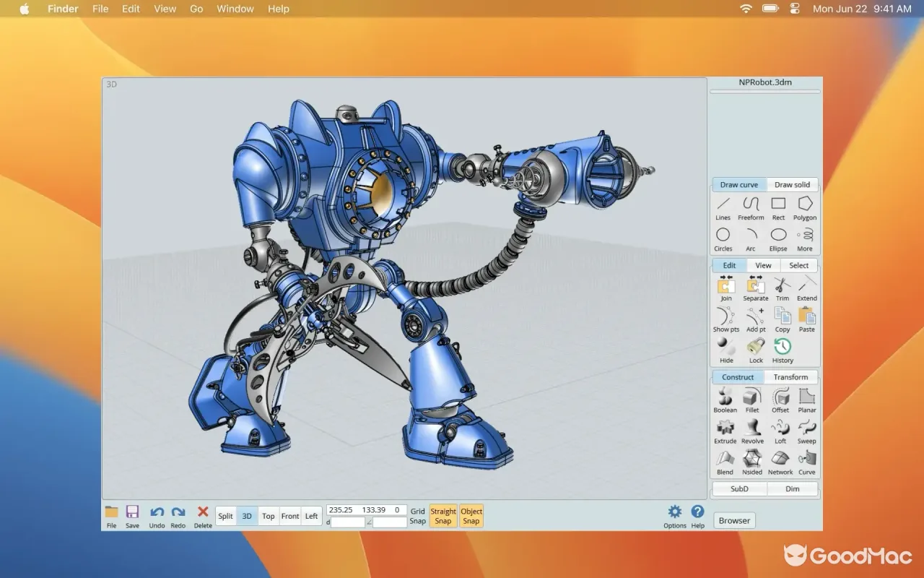Open the History tool
This screenshot has width=924, height=578.
[783, 350]
